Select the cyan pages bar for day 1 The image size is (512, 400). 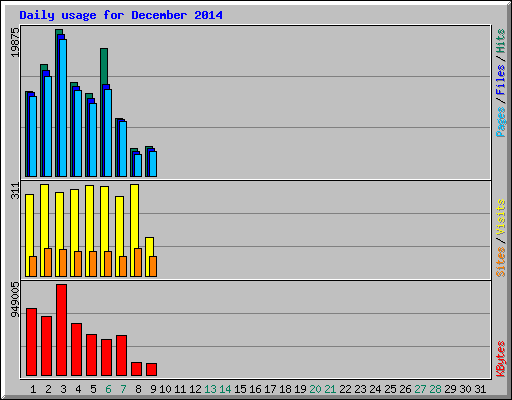click(x=33, y=136)
